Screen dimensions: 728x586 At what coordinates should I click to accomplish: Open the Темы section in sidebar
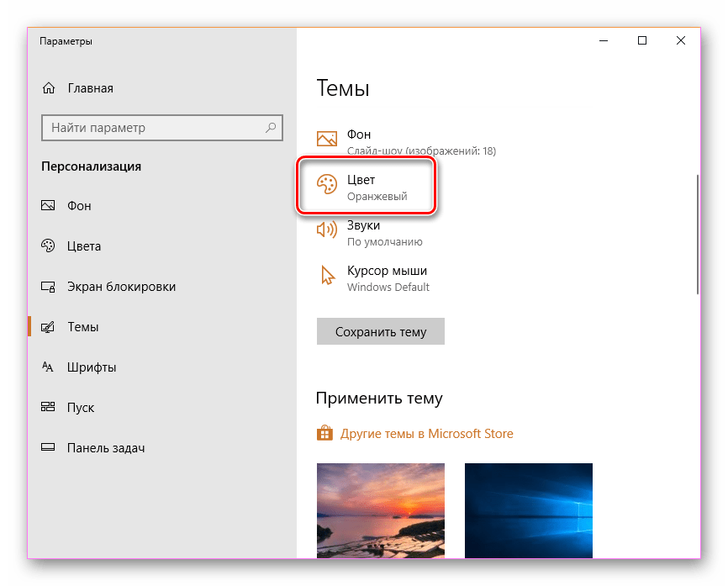pos(82,327)
